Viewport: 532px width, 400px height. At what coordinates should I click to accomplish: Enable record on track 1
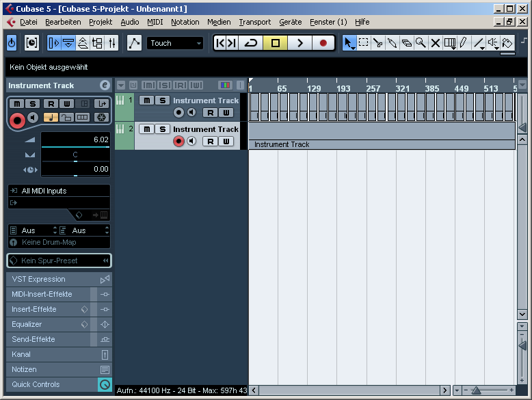(178, 112)
